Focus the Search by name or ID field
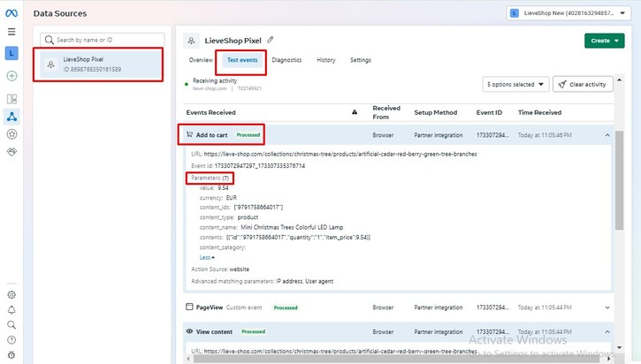This screenshot has width=641, height=364. point(103,40)
